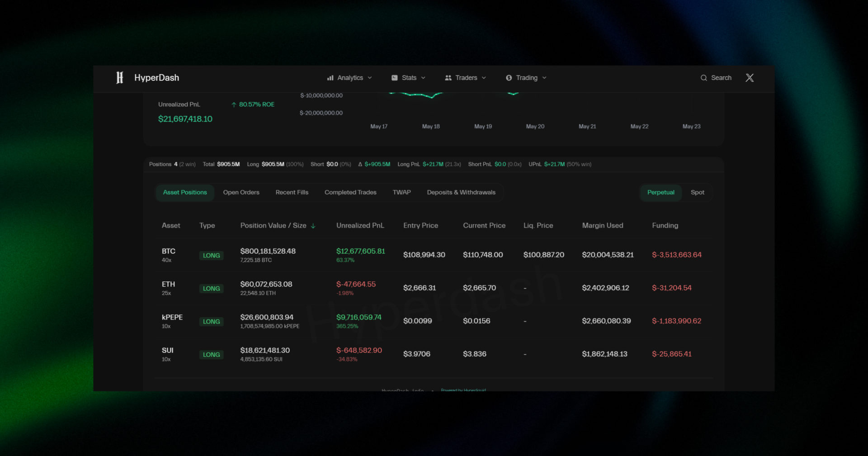Open HyperDash's X profile via the X icon

coord(750,78)
